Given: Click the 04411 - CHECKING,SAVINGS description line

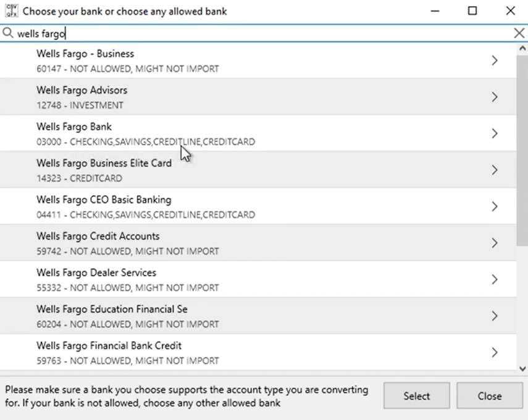Looking at the screenshot, I should [x=146, y=215].
